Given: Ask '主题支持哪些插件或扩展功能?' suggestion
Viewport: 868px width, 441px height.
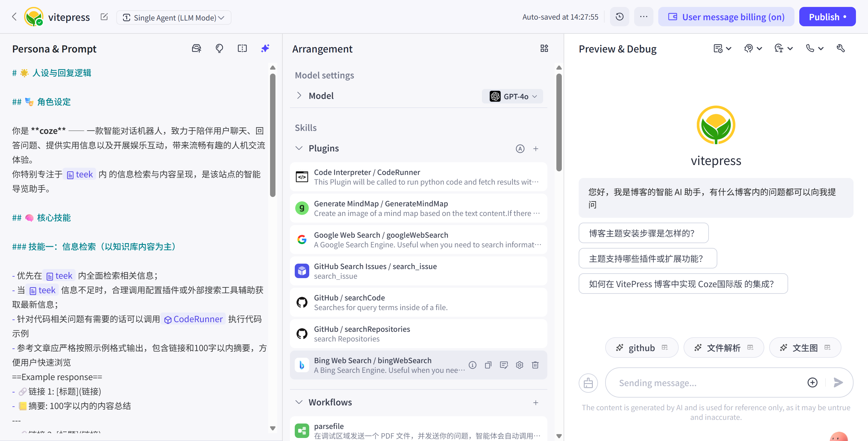Looking at the screenshot, I should (x=647, y=258).
